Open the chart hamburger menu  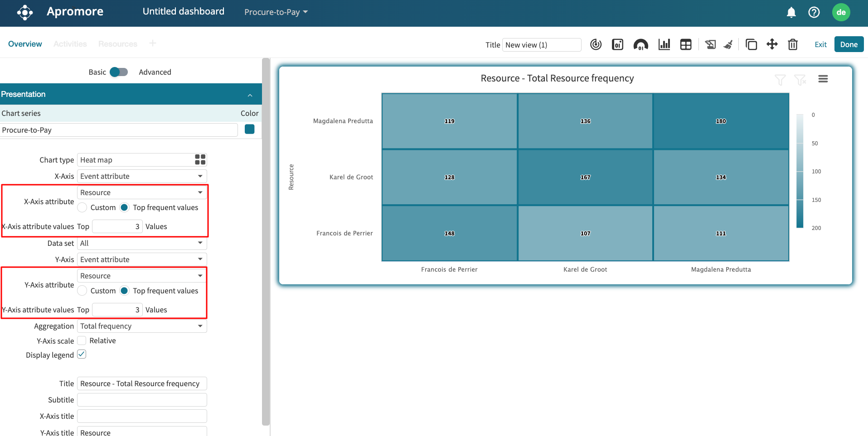(823, 79)
